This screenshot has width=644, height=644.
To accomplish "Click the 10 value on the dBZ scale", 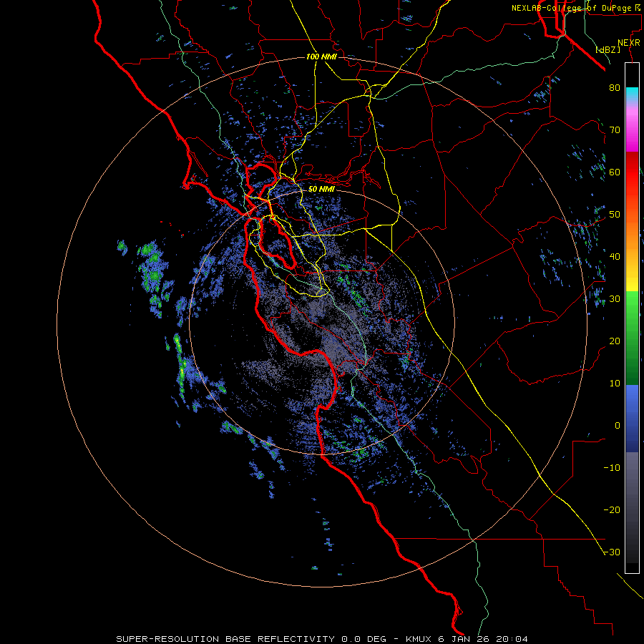I will tap(615, 384).
